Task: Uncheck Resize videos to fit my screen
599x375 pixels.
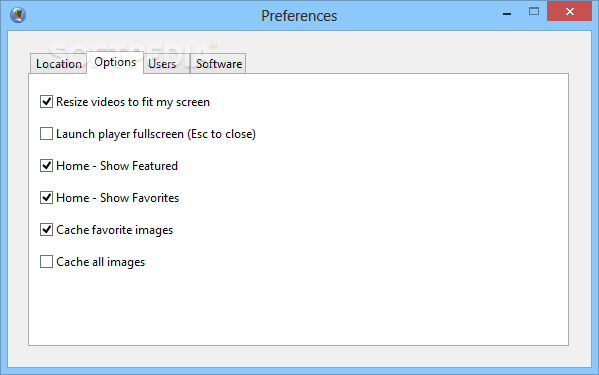Action: tap(46, 102)
